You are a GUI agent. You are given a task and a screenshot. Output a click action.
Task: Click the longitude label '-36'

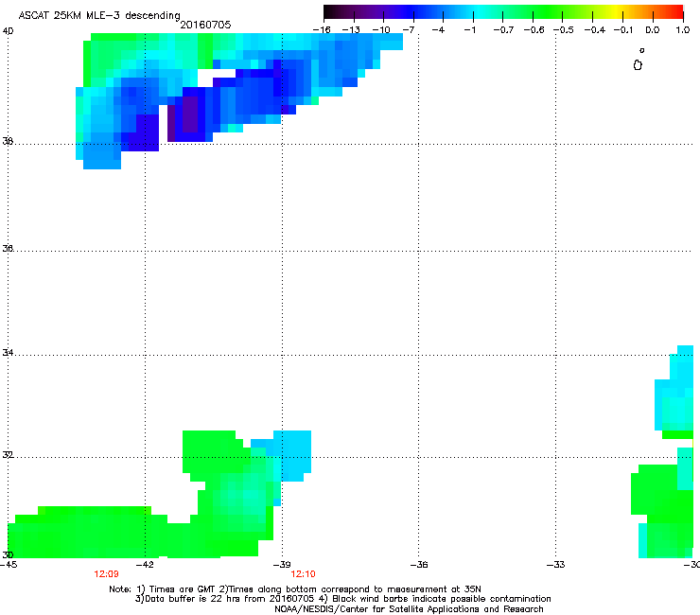(419, 565)
